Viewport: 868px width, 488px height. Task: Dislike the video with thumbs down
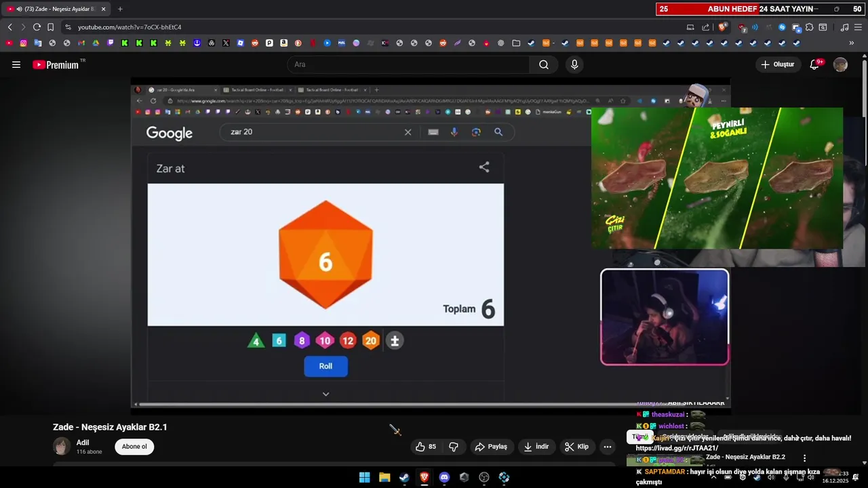[x=454, y=447]
